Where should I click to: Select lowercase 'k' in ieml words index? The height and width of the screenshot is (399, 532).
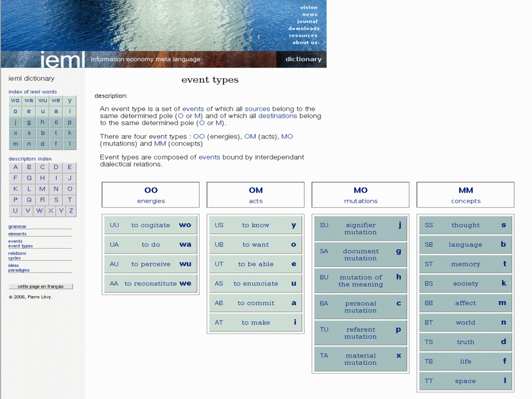[x=70, y=133]
